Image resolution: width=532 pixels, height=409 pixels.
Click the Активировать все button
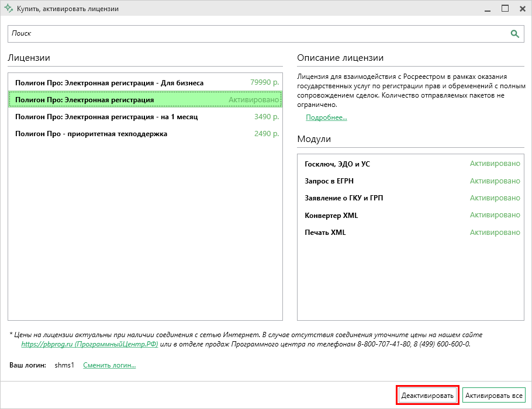click(493, 396)
